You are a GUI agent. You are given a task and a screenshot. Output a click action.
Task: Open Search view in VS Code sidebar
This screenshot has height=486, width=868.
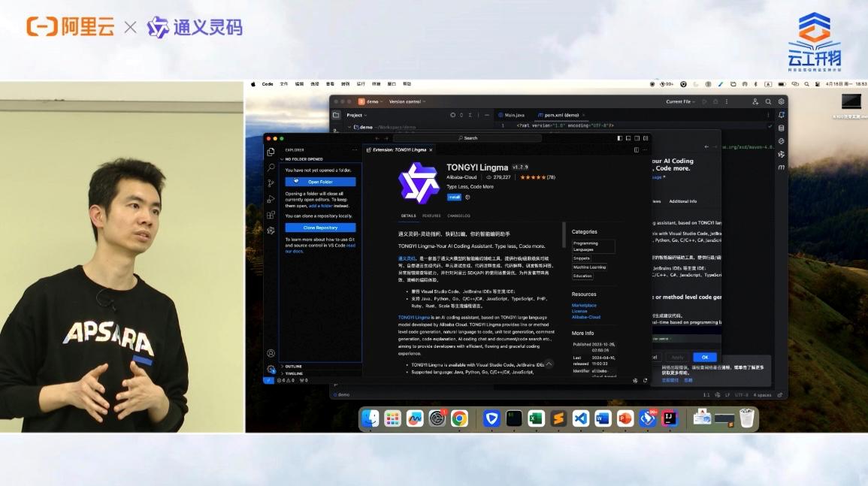tap(271, 167)
